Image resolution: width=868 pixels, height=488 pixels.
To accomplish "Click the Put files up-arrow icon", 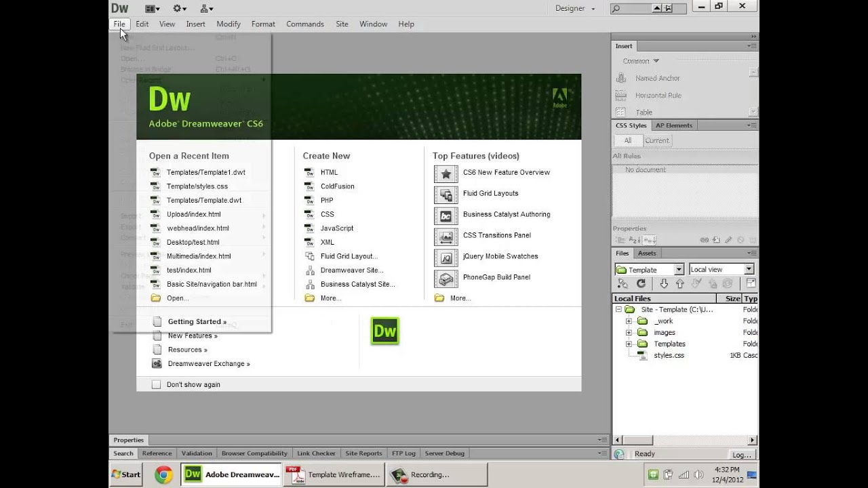I will (x=680, y=284).
